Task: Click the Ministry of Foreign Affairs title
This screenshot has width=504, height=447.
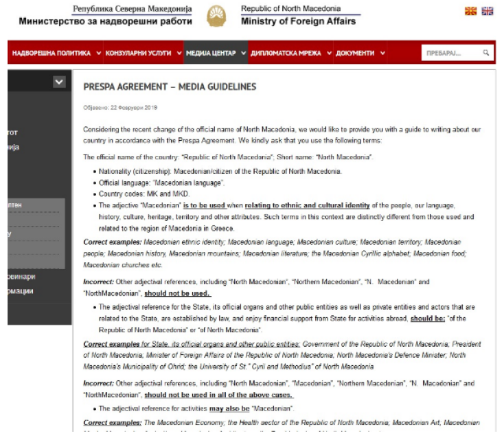Action: point(298,21)
